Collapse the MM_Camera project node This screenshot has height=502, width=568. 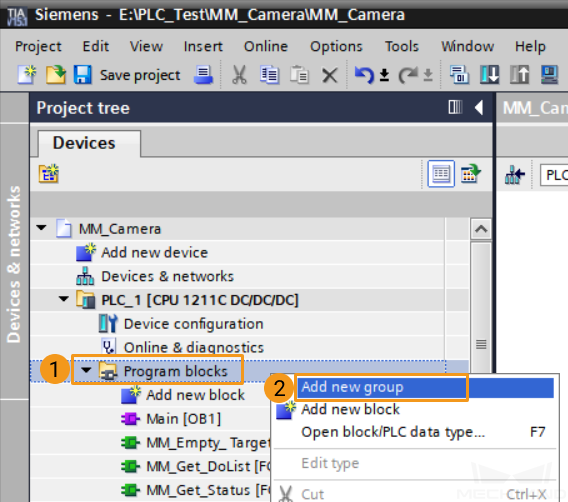(42, 228)
